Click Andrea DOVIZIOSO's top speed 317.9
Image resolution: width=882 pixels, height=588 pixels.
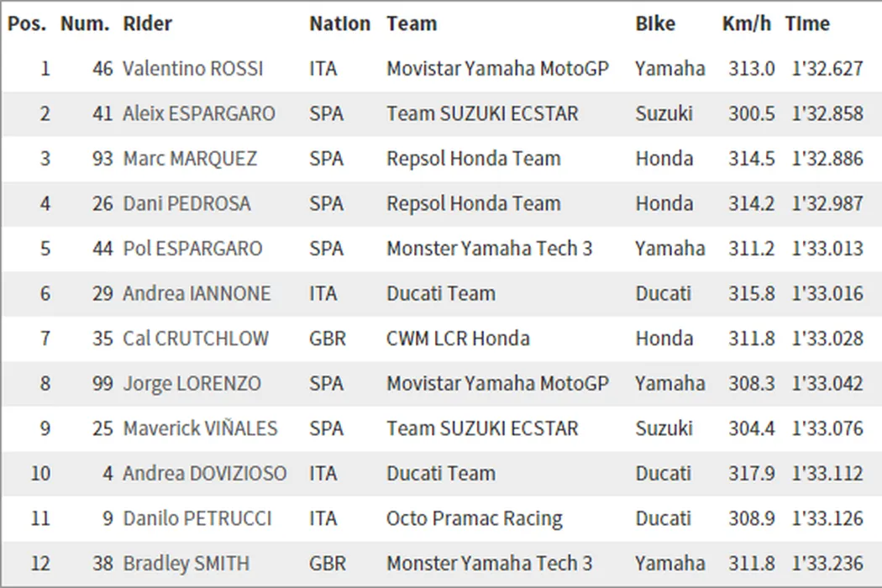click(751, 474)
